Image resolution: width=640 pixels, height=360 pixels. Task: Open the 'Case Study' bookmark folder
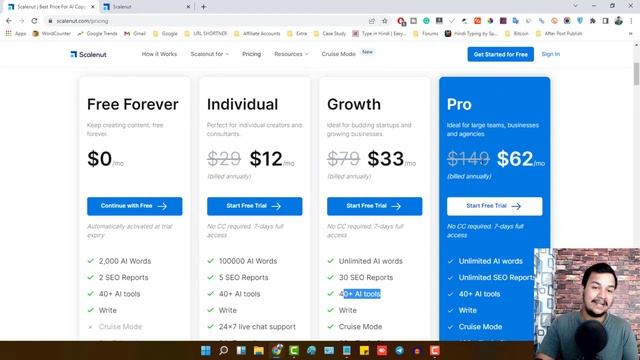coord(330,33)
